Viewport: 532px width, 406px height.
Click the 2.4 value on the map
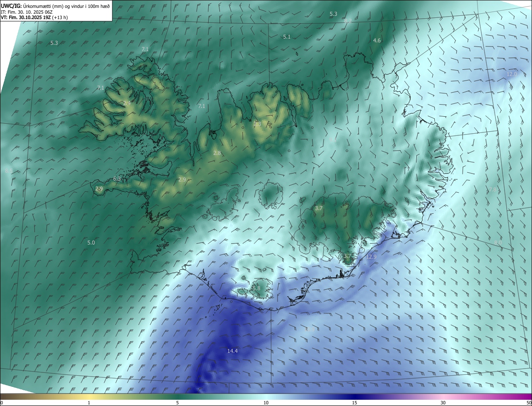pos(127,103)
